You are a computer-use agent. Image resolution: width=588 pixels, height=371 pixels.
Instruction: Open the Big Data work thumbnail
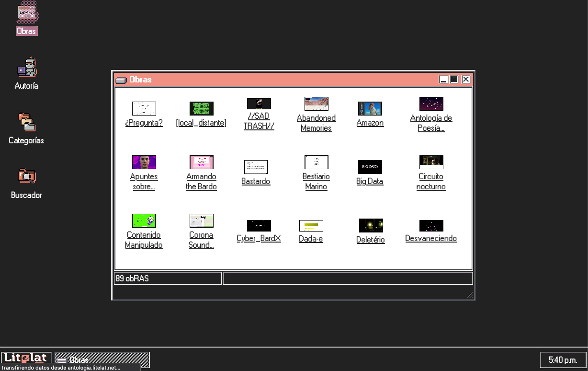(370, 167)
